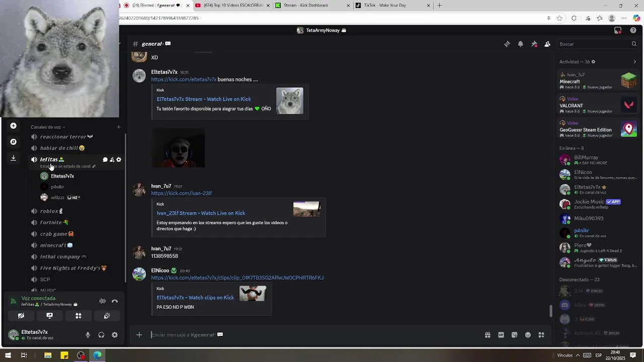The height and width of the screenshot is (362, 644).
Task: Collapse the Canales de voz category
Action: click(x=48, y=127)
